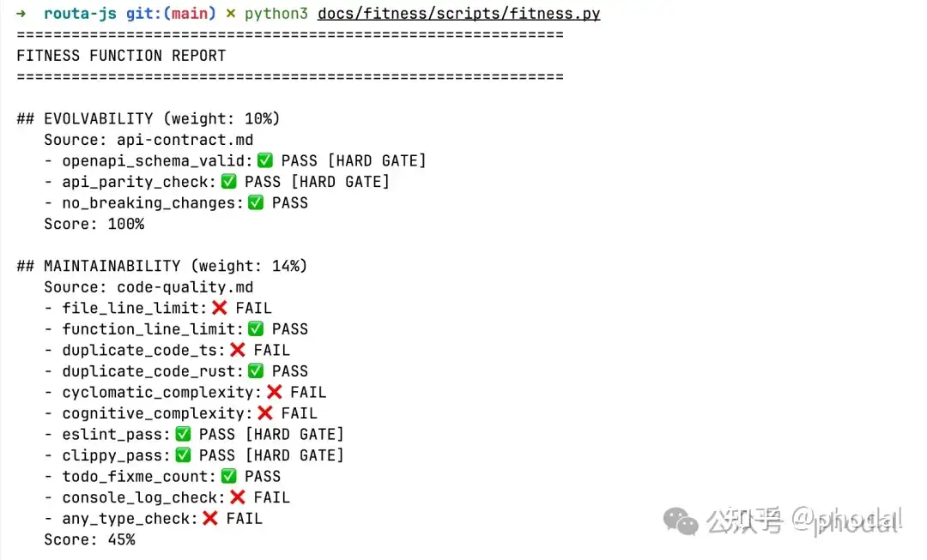Click the red X beside cyclomatic_complexity
The image size is (927, 560).
coord(275,392)
